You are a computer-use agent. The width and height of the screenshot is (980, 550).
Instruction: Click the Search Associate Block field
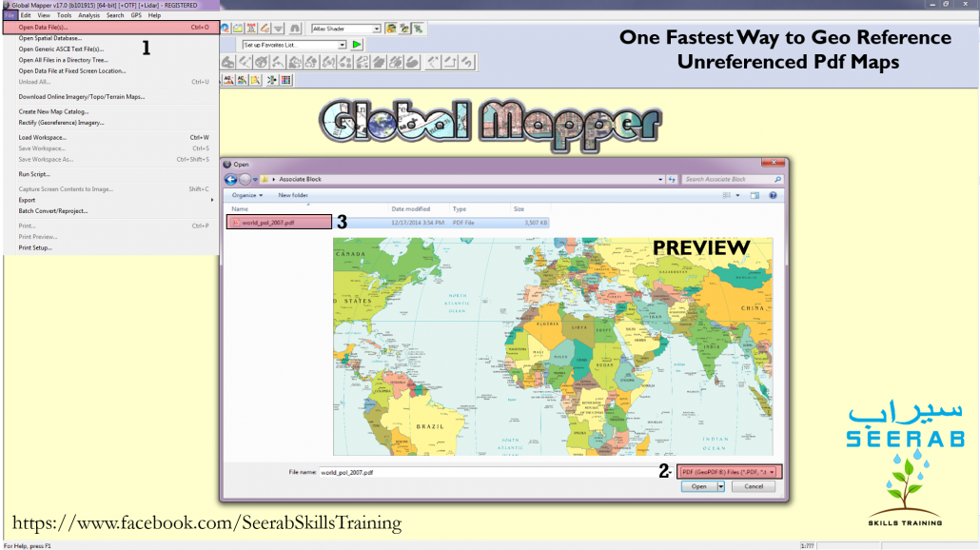(x=732, y=180)
